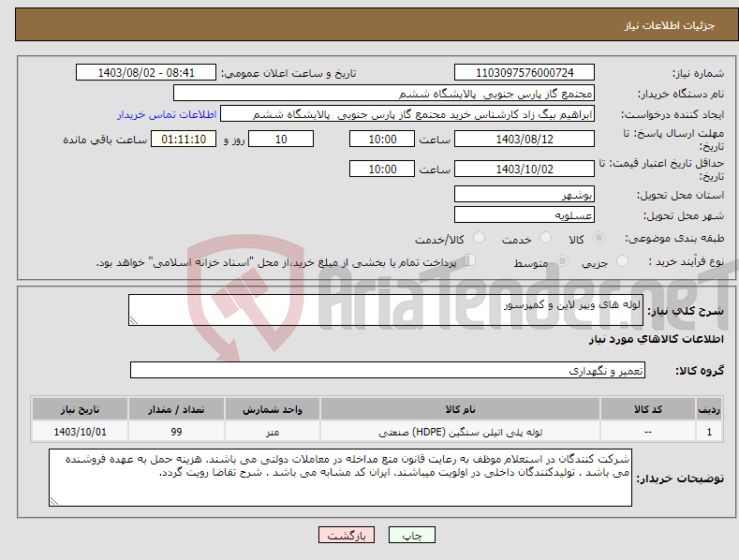Select the خدمت radio button
This screenshot has width=739, height=560.
tap(545, 238)
